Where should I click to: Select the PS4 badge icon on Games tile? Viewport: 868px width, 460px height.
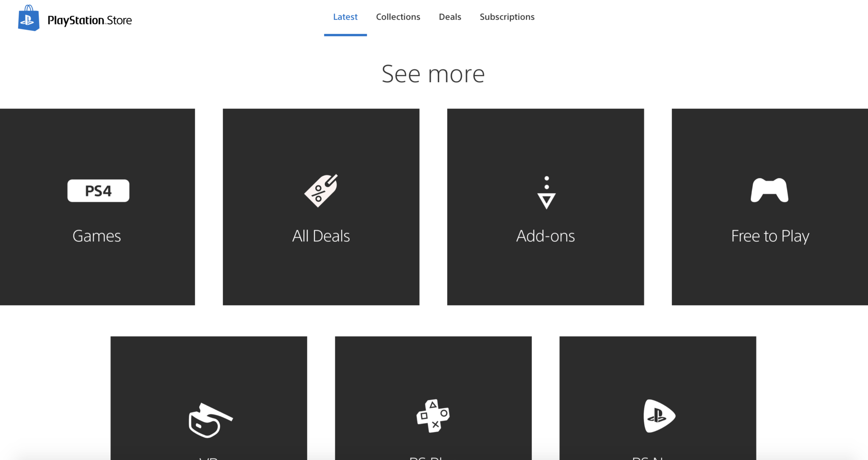pos(98,191)
